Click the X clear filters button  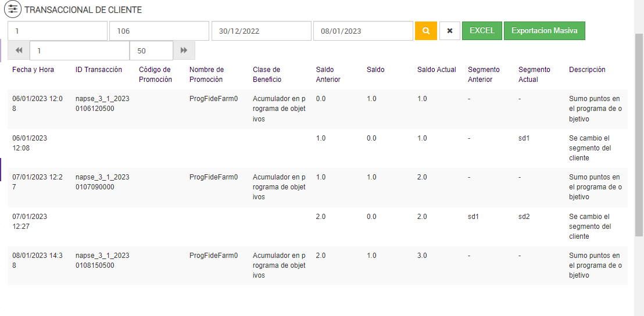(450, 31)
